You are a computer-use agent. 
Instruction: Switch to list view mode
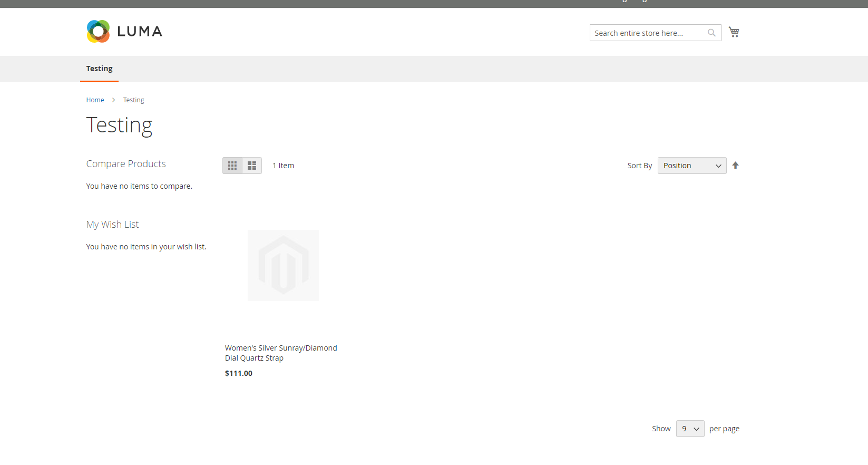252,166
